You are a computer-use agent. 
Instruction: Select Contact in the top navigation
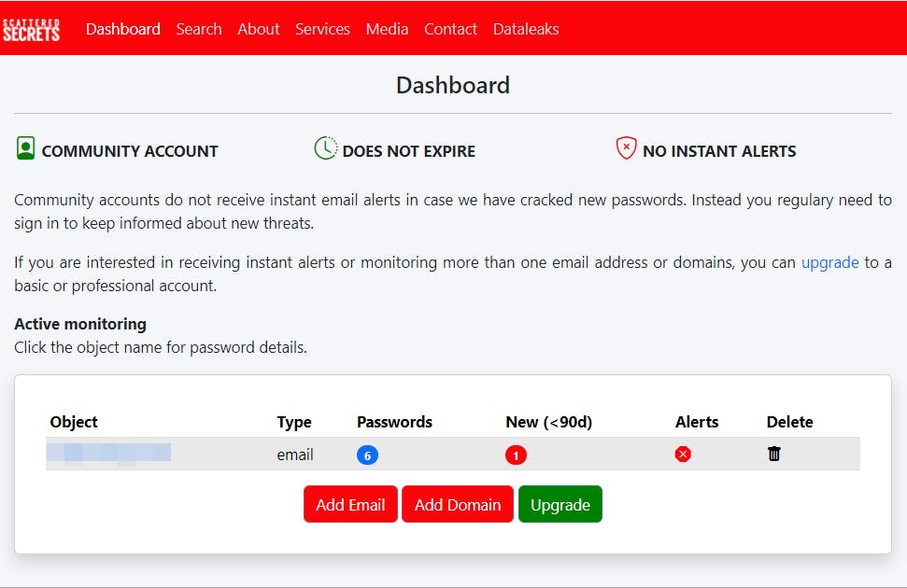tap(450, 29)
